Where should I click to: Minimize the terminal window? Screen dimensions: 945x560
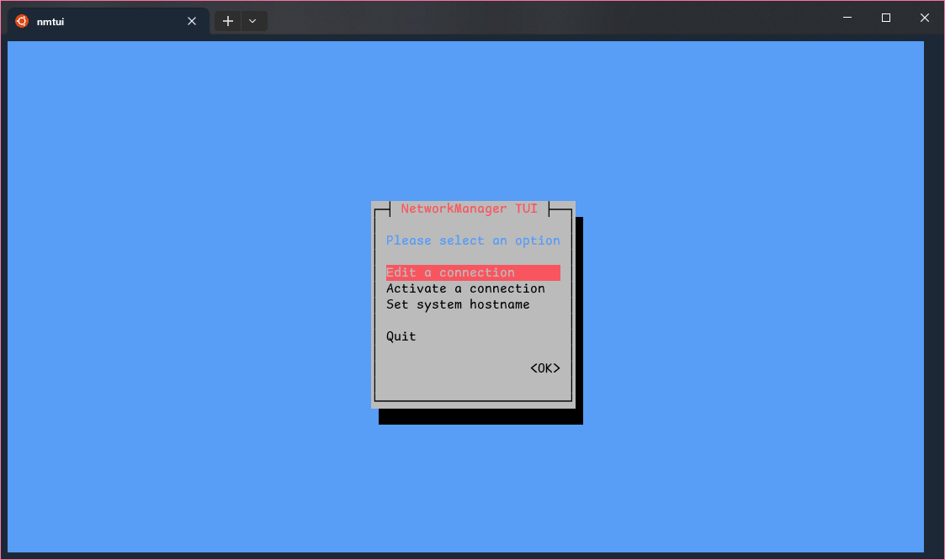tap(847, 18)
